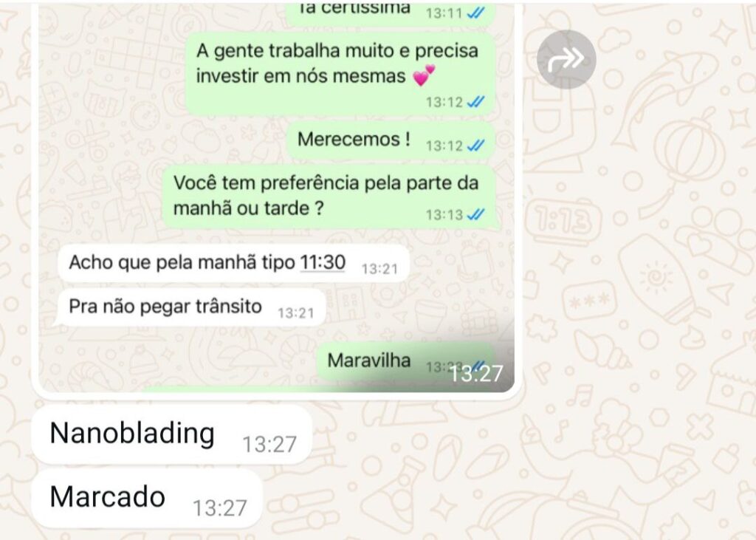Image resolution: width=756 pixels, height=540 pixels.
Task: Select the "Nanoblading" message bubble
Action: tap(171, 434)
